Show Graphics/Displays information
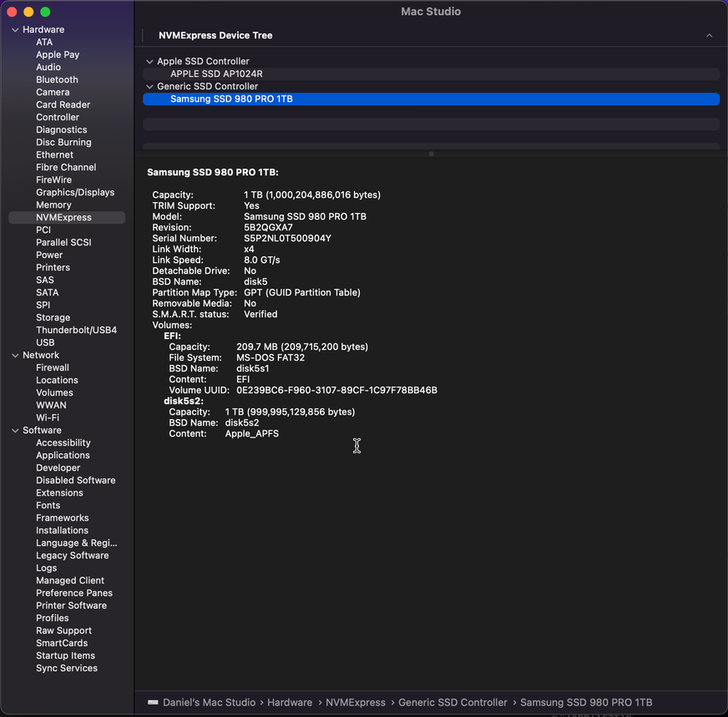728x717 pixels. [75, 193]
